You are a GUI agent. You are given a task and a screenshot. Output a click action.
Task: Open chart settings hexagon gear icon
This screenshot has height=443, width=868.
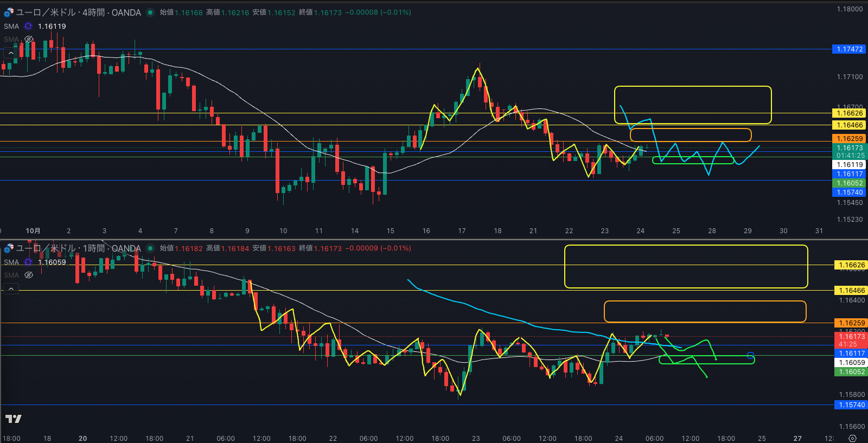(x=852, y=438)
